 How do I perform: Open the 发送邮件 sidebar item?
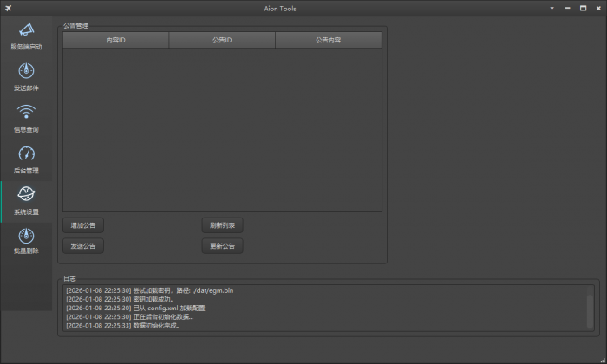click(x=26, y=78)
